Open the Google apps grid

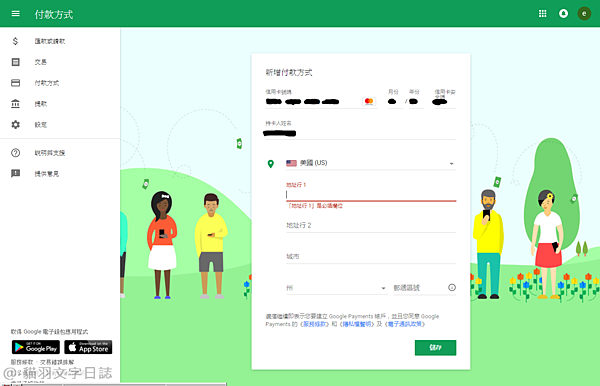(542, 14)
